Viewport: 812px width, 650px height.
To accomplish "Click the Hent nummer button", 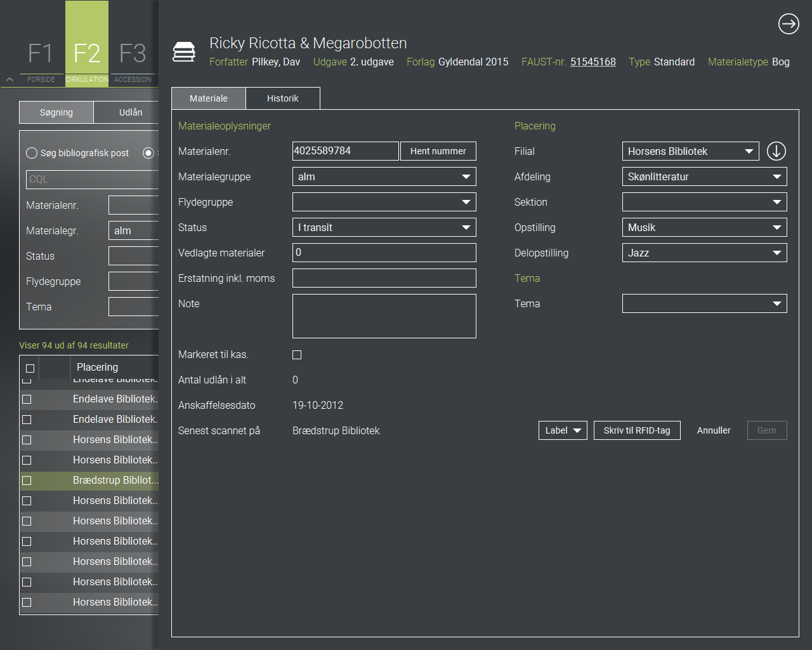I will point(438,151).
